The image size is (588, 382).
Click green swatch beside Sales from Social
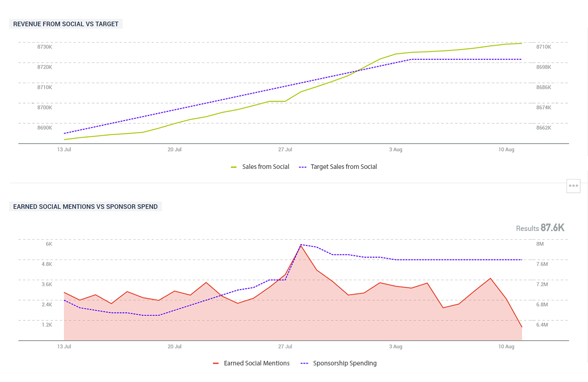click(234, 167)
